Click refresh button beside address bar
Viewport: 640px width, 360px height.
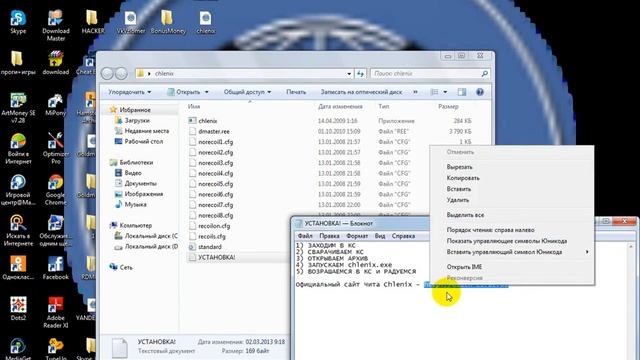tap(360, 73)
